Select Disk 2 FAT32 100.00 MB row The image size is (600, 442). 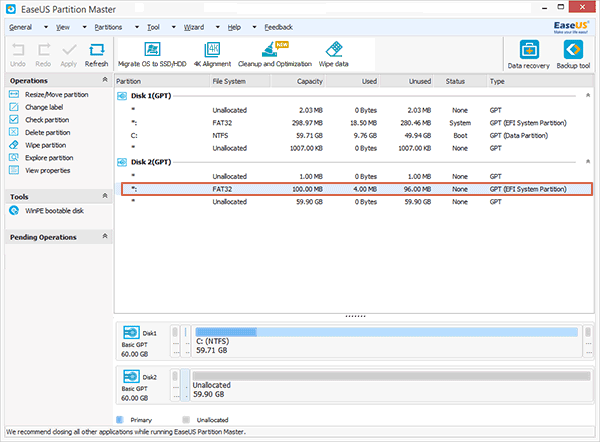[357, 189]
